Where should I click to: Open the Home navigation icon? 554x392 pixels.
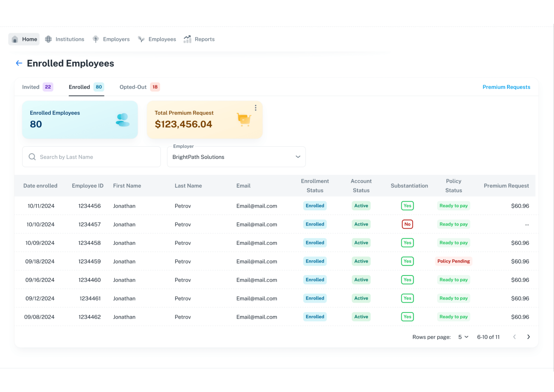click(15, 39)
